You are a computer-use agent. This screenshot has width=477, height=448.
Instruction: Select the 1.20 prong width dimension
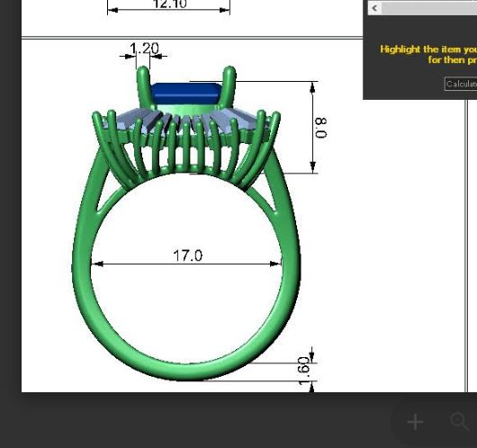[144, 48]
